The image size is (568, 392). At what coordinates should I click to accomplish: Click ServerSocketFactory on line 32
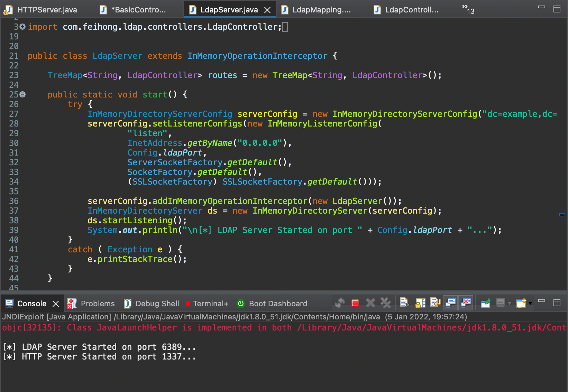tap(175, 162)
